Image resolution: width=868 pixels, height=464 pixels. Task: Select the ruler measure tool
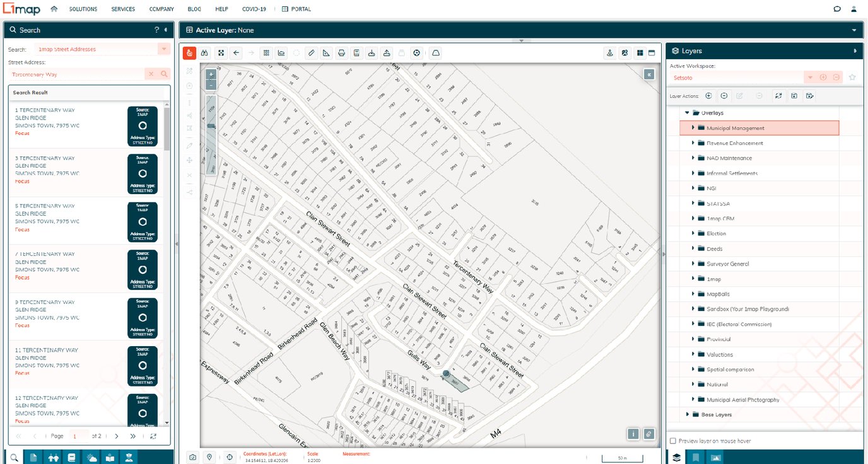click(311, 54)
